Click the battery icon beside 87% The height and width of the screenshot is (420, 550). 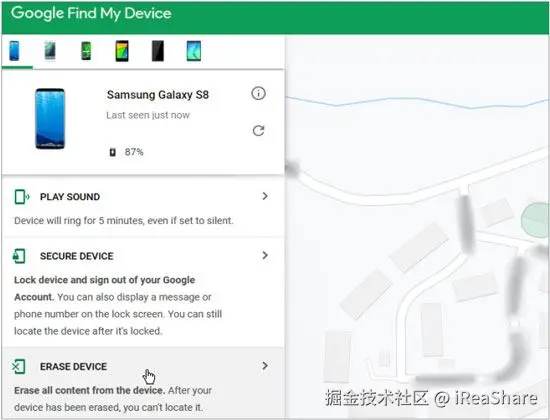point(112,152)
